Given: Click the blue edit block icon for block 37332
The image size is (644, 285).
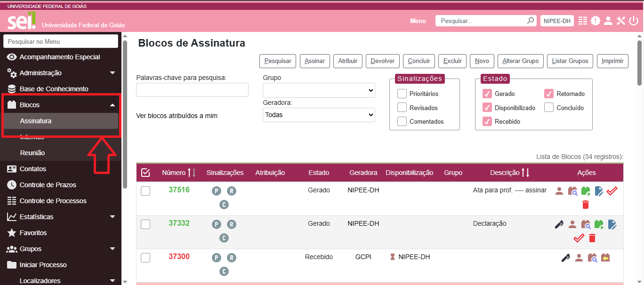Looking at the screenshot, I should [x=612, y=224].
